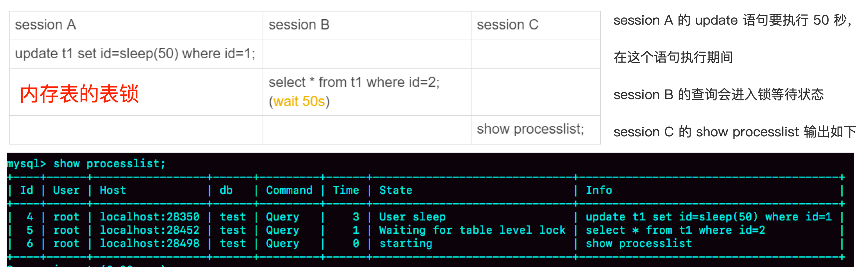Click the 'Waiting for table level lock' state
This screenshot has height=274, width=868.
(472, 230)
